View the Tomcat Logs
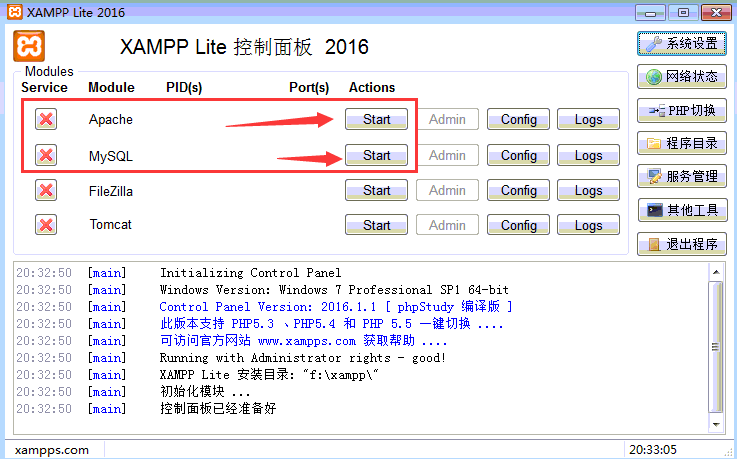This screenshot has height=459, width=737. (x=588, y=225)
